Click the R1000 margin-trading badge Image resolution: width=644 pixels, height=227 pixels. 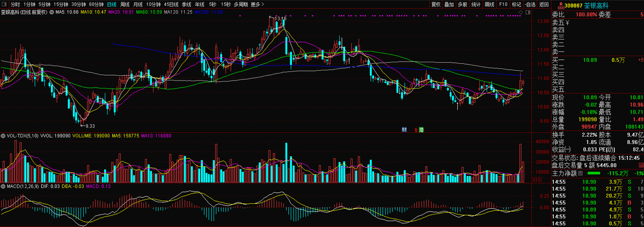tap(561, 6)
